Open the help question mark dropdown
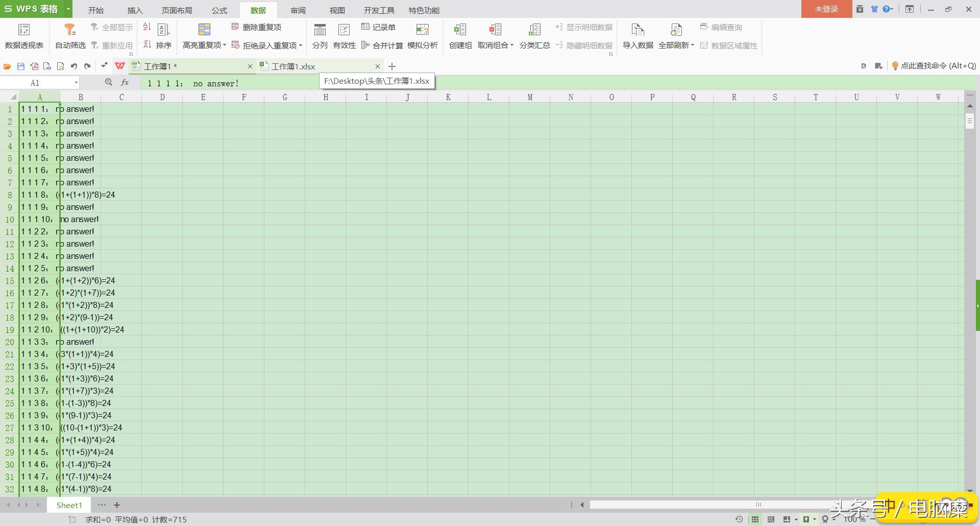Viewport: 980px width, 526px height. tap(888, 9)
